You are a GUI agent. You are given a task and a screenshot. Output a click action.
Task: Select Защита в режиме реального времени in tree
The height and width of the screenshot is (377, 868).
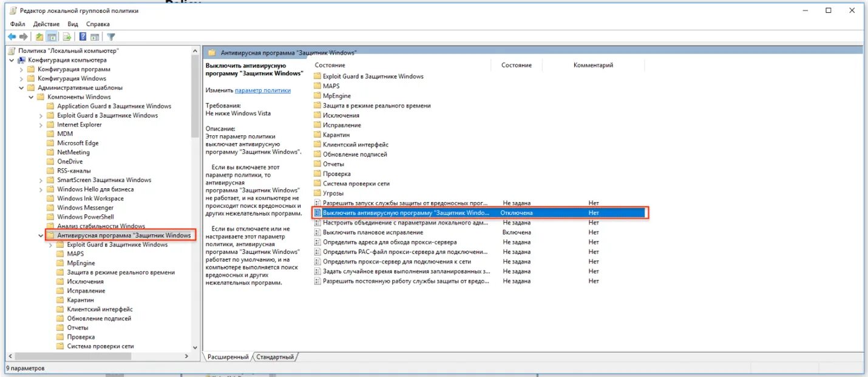tap(121, 273)
